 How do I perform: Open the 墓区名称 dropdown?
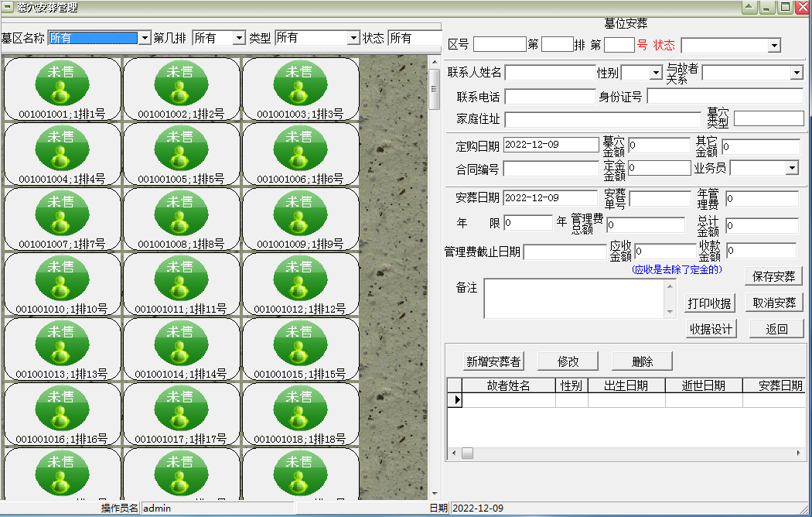145,38
